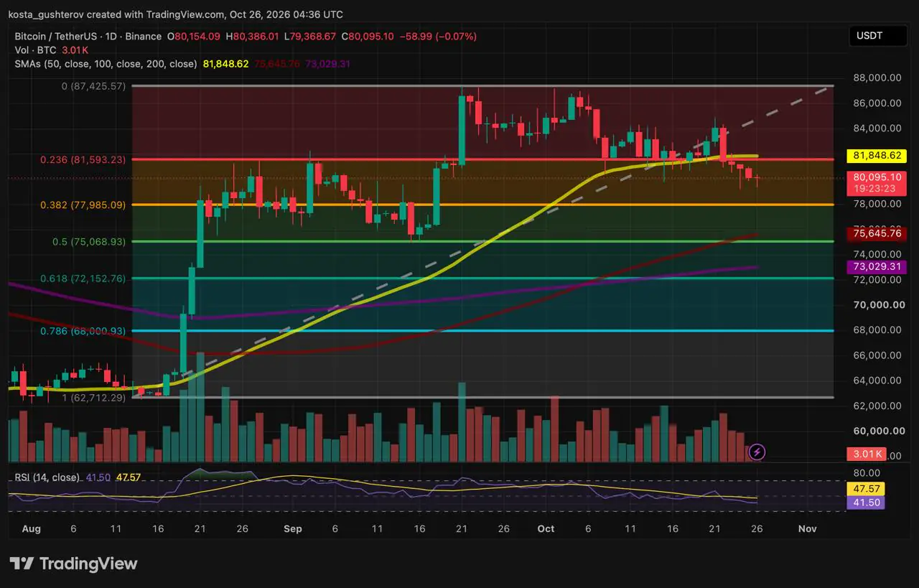Click the 47.57 RSI axis label

pos(867,488)
